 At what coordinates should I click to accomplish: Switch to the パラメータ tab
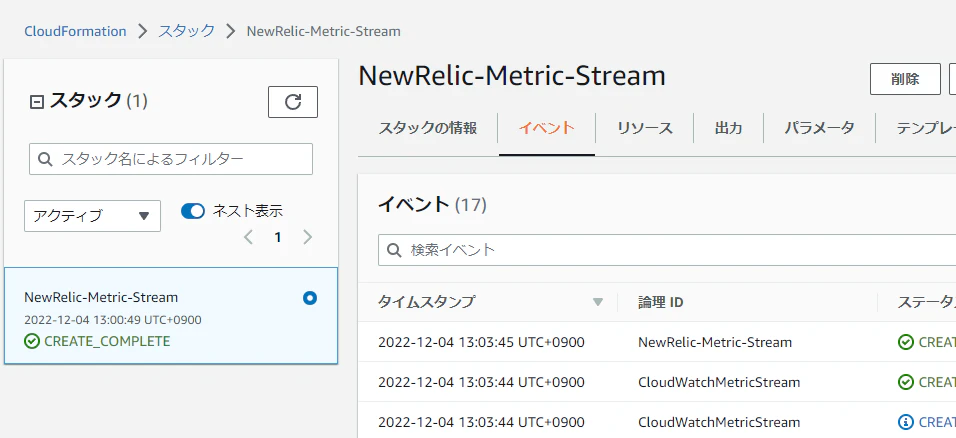point(819,128)
